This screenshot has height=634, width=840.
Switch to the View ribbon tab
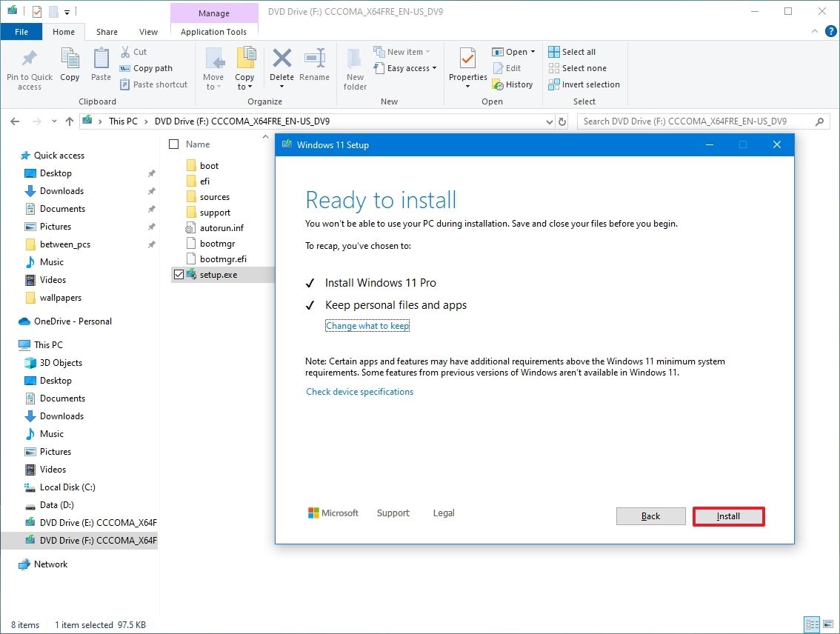pyautogui.click(x=148, y=32)
